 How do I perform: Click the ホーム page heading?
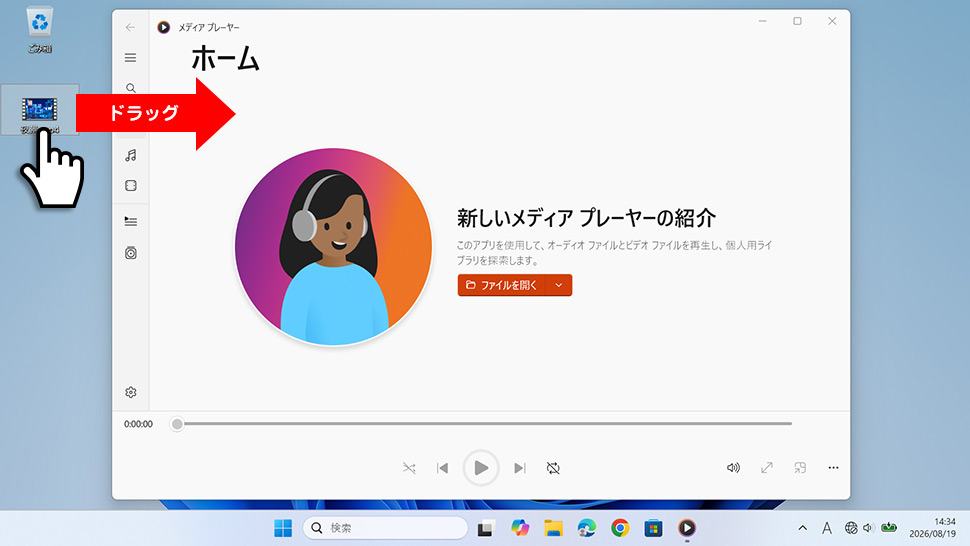tap(225, 59)
